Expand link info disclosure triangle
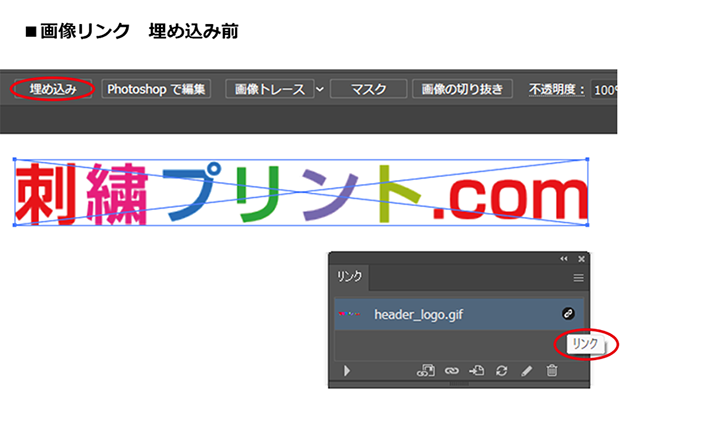This screenshot has height=430, width=709. pos(347,371)
